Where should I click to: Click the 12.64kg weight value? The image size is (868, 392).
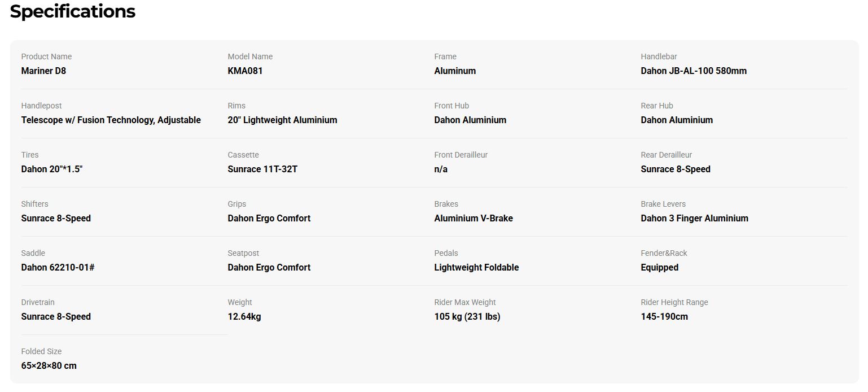point(244,317)
